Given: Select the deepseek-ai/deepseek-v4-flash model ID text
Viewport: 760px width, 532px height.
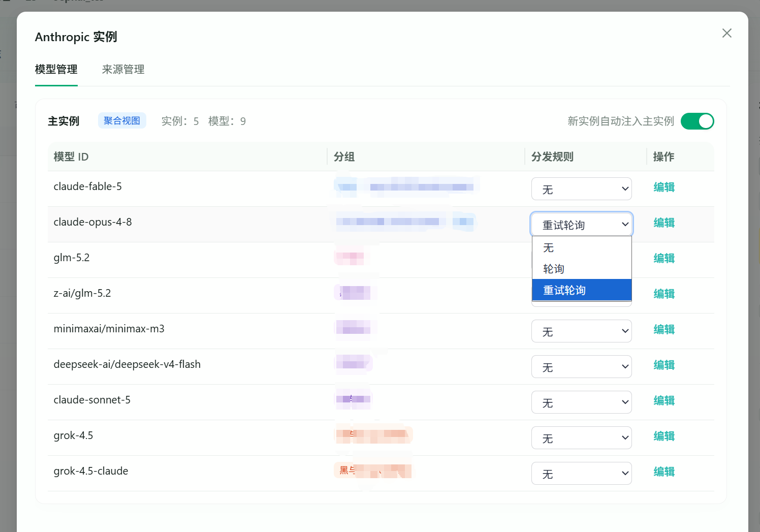Looking at the screenshot, I should [x=127, y=364].
